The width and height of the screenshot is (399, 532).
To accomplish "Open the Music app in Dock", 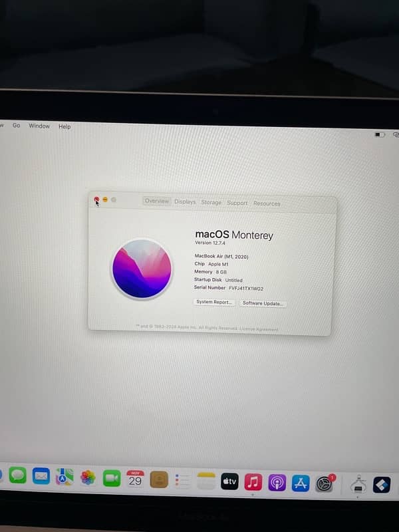I will click(x=253, y=482).
